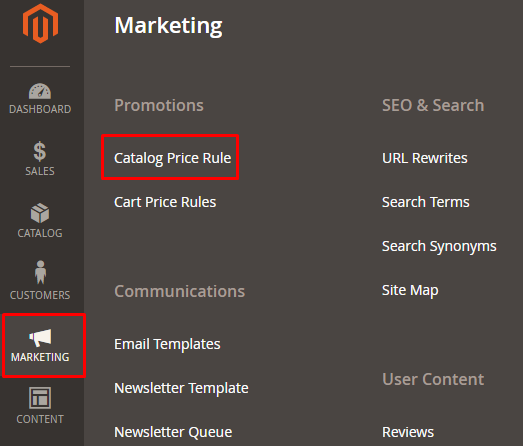Click the CONTENT label in sidebar

pos(40,419)
